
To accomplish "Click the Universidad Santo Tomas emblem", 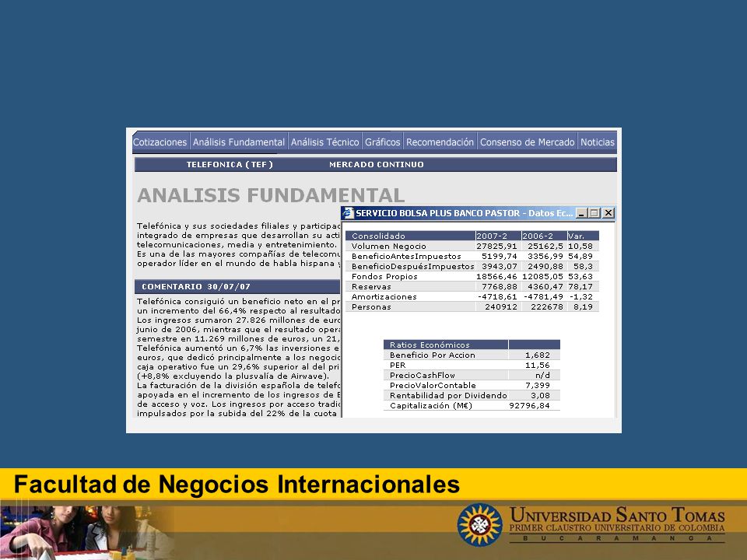I will pos(480,524).
